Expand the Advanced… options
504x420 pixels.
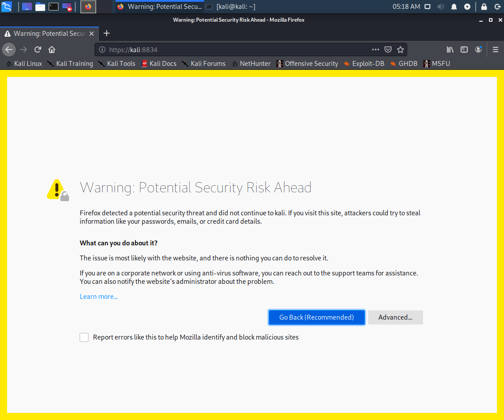(x=395, y=317)
